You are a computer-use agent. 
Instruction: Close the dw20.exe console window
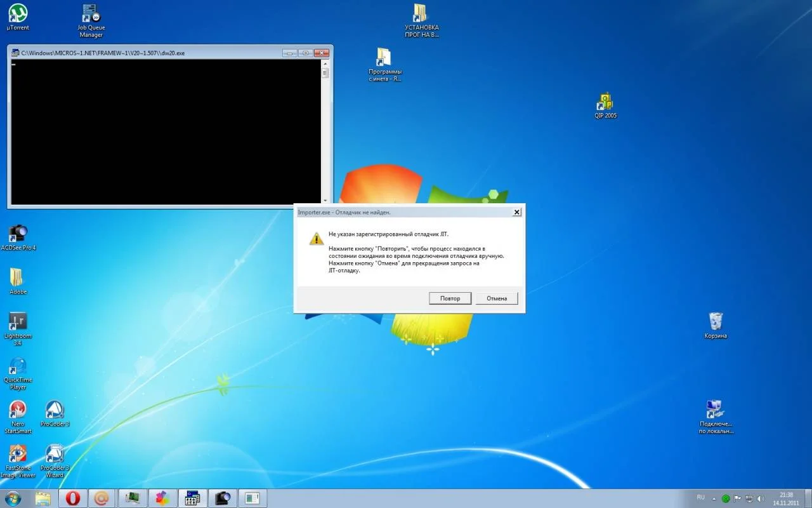point(321,53)
